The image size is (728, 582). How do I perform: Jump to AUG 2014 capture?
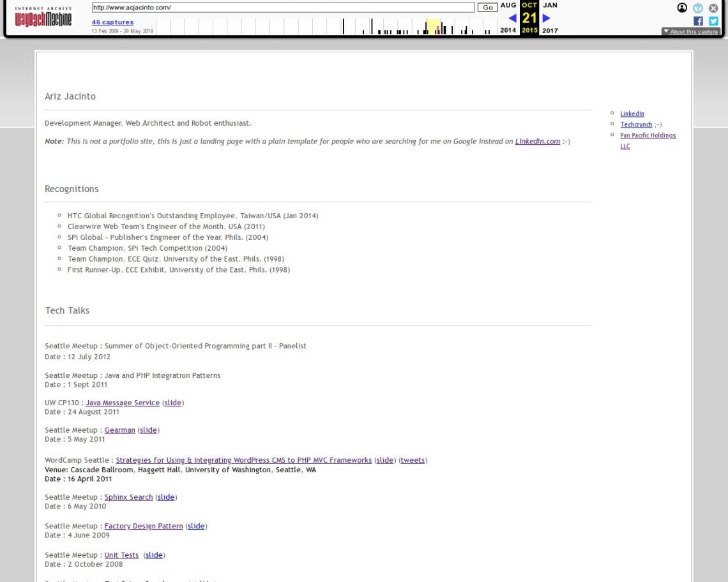[508, 5]
